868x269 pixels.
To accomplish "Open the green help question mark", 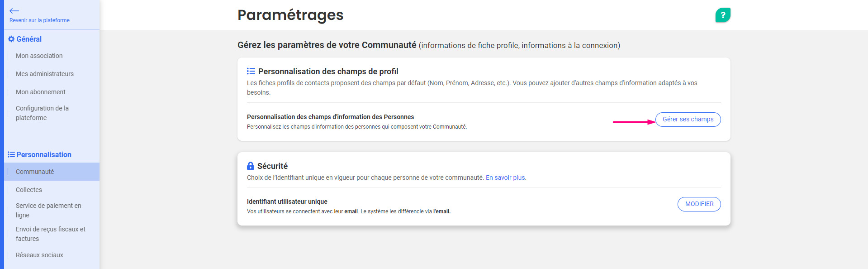I will click(x=723, y=15).
